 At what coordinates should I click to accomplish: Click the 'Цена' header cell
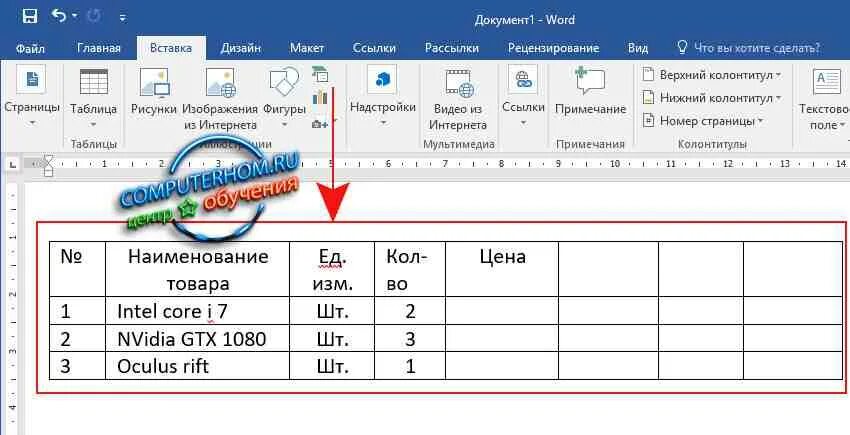pyautogui.click(x=502, y=270)
